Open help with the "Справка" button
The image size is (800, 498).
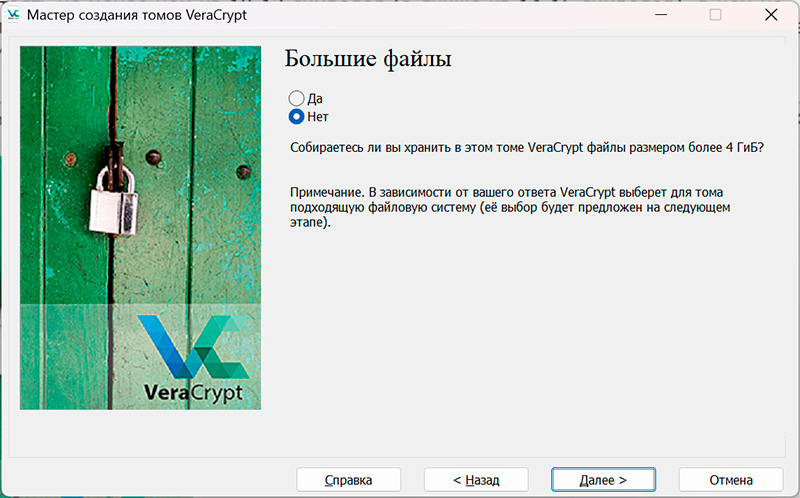(348, 480)
